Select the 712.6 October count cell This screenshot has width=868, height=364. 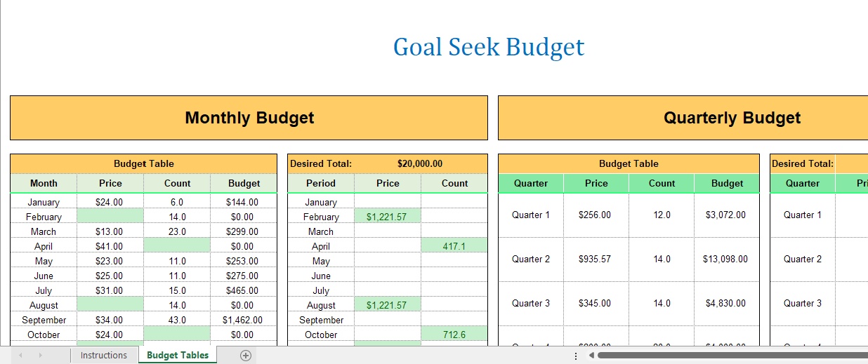tap(454, 335)
